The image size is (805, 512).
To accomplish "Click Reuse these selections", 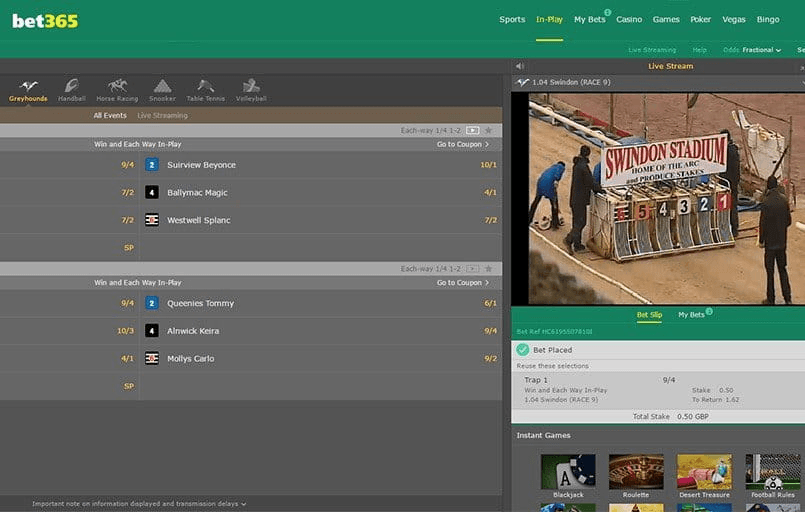I will [x=552, y=366].
